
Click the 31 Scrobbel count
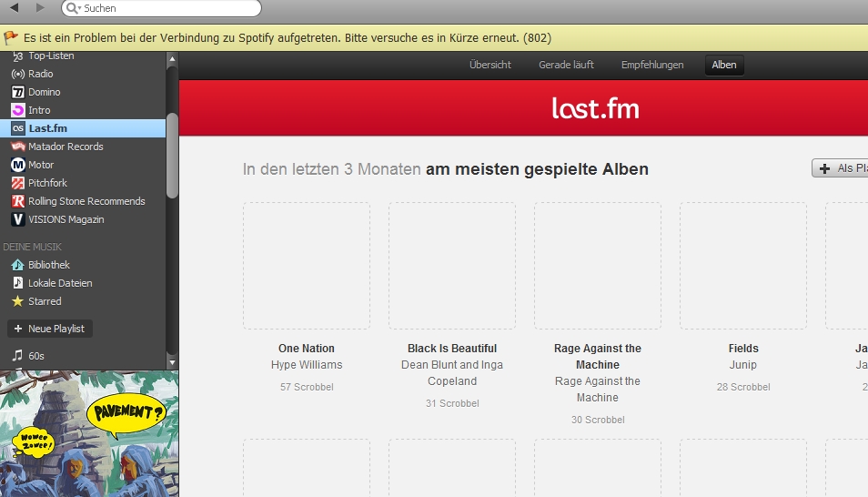click(x=452, y=404)
